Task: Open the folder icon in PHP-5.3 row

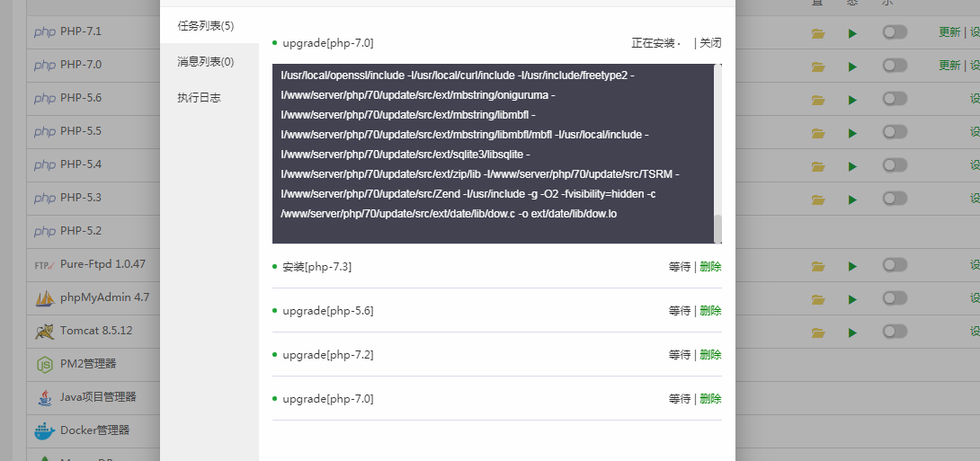Action: (x=818, y=199)
